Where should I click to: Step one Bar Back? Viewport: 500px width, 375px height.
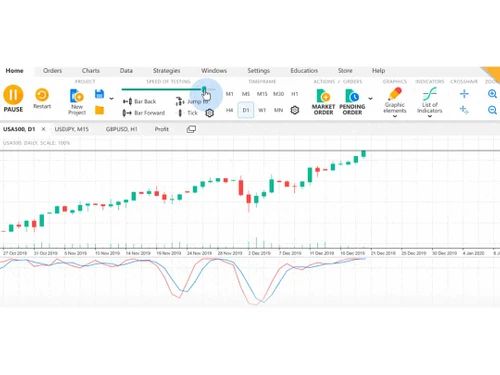139,101
